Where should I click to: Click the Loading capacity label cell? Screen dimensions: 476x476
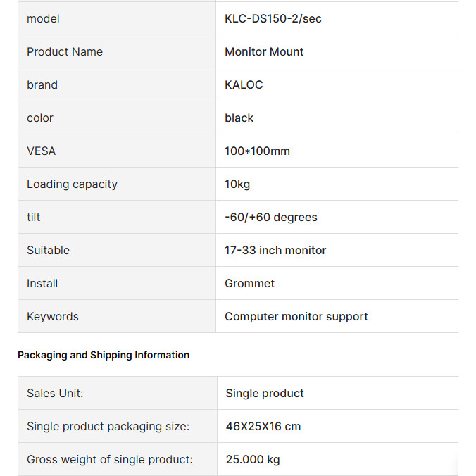[x=117, y=184]
